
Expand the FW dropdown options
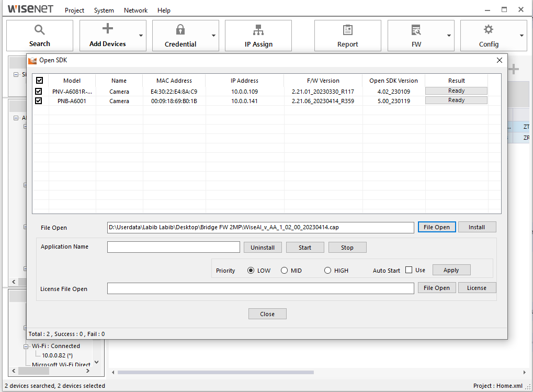449,35
